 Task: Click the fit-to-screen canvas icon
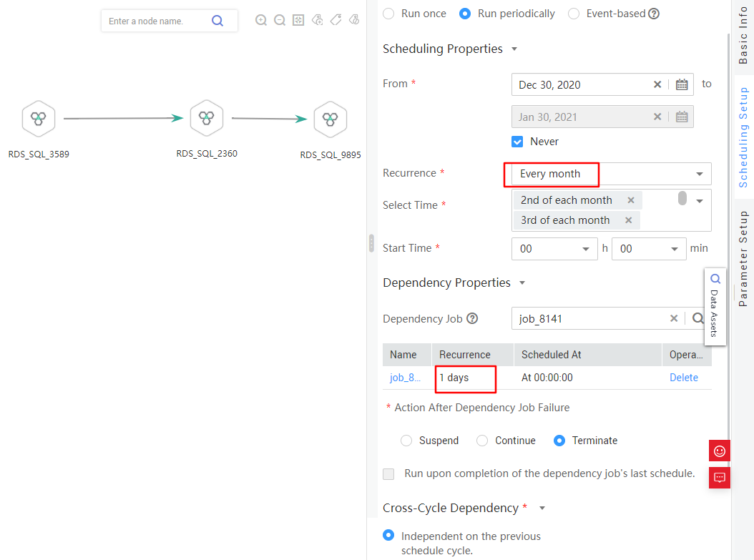click(x=298, y=20)
